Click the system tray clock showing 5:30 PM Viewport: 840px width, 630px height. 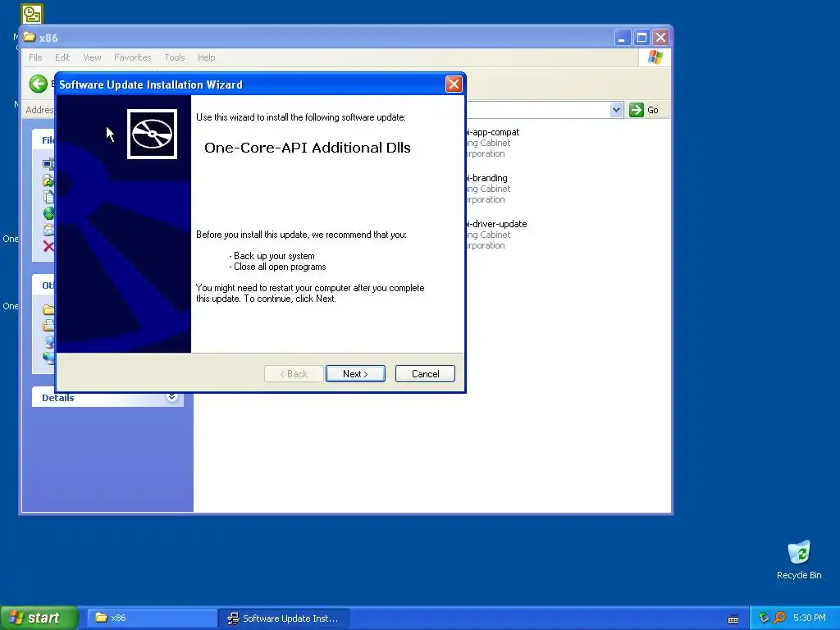(810, 618)
